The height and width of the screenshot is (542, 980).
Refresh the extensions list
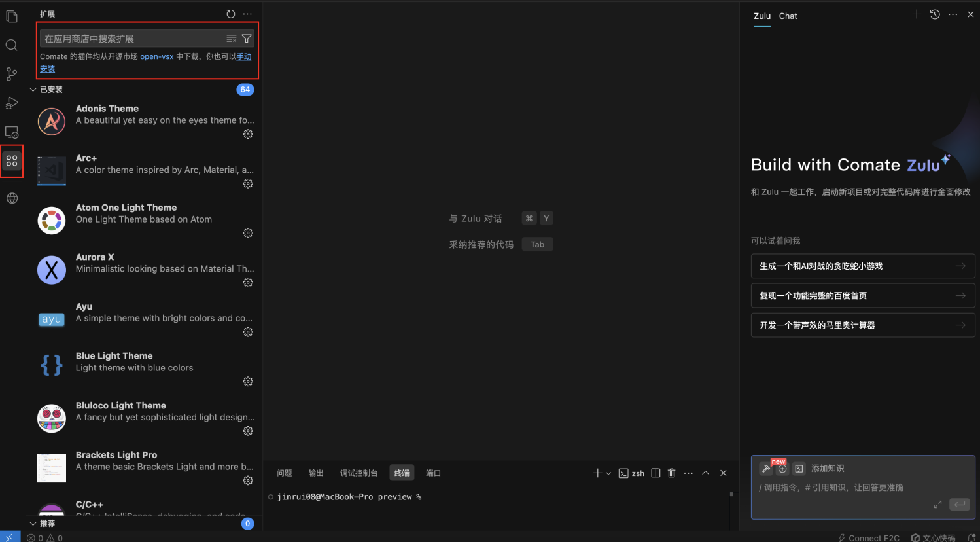point(231,14)
